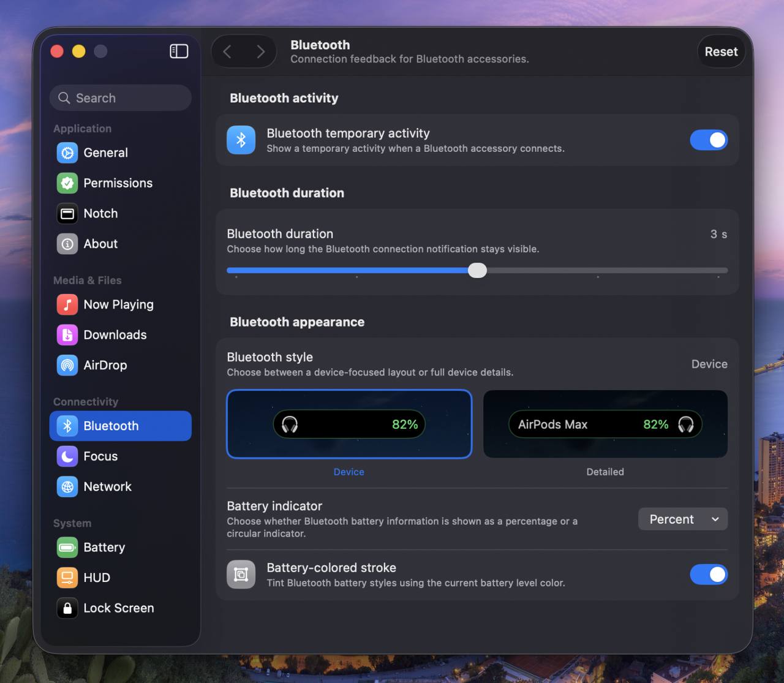The image size is (784, 683).
Task: Toggle the sidebar visibility icon
Action: tap(179, 51)
